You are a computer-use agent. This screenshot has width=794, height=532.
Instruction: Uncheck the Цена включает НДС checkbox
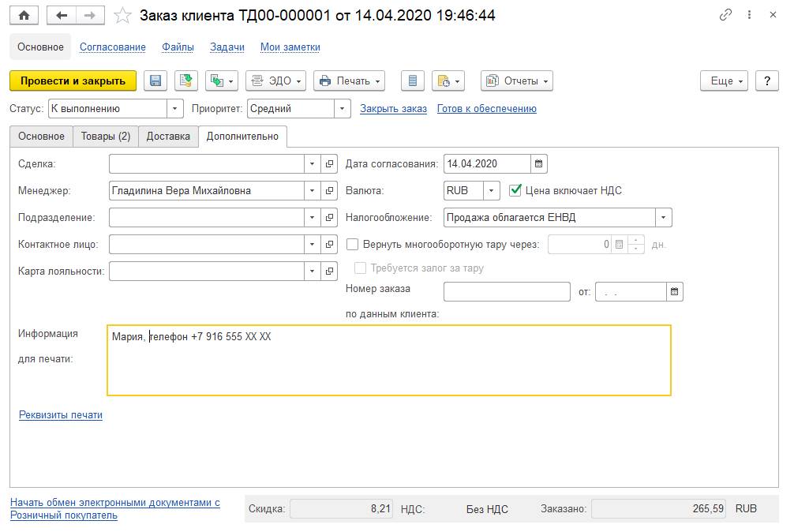click(x=515, y=190)
